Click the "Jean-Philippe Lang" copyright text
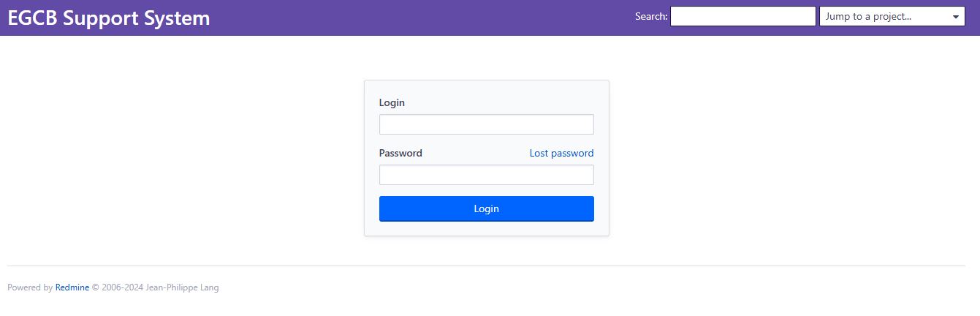This screenshot has width=980, height=316. [x=182, y=287]
